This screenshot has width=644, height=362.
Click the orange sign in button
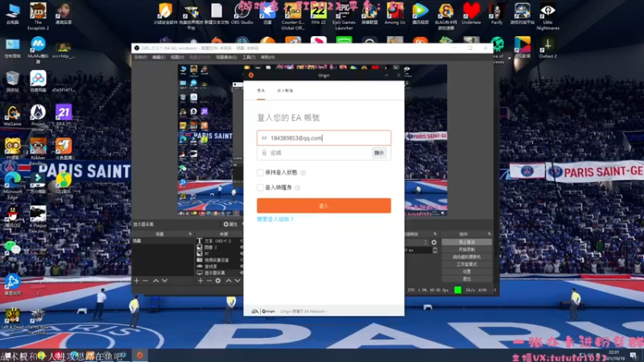tap(324, 206)
